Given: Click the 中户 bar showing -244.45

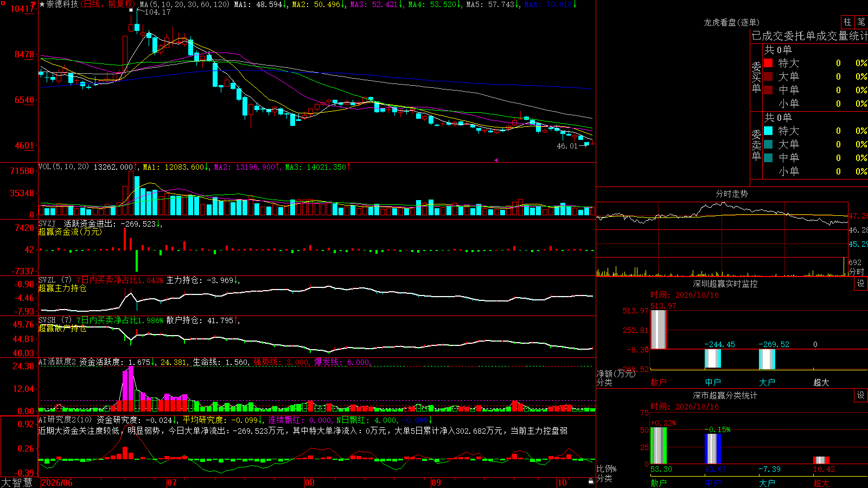Looking at the screenshot, I should click(x=712, y=358).
